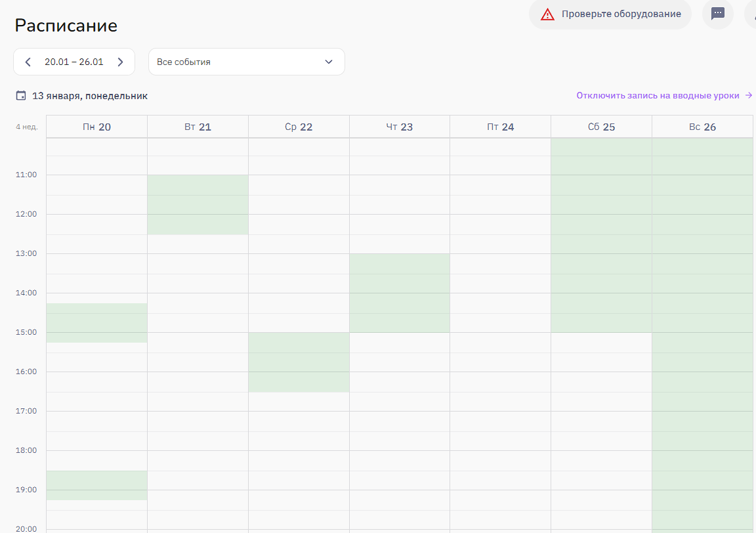The width and height of the screenshot is (756, 533).
Task: Click Tuesday's green slot at 11:00
Action: tap(198, 204)
